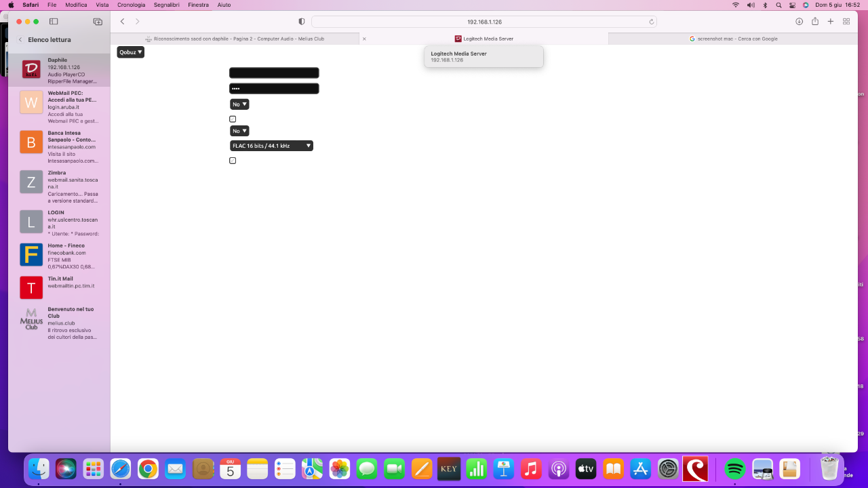Open Calendar from the Dock
Viewport: 868px width, 488px height.
(230, 468)
